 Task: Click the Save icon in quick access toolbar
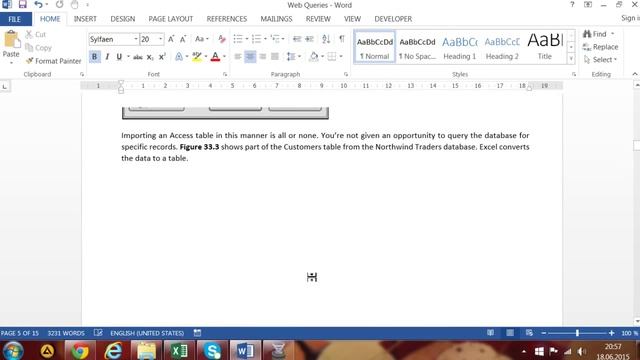[22, 5]
